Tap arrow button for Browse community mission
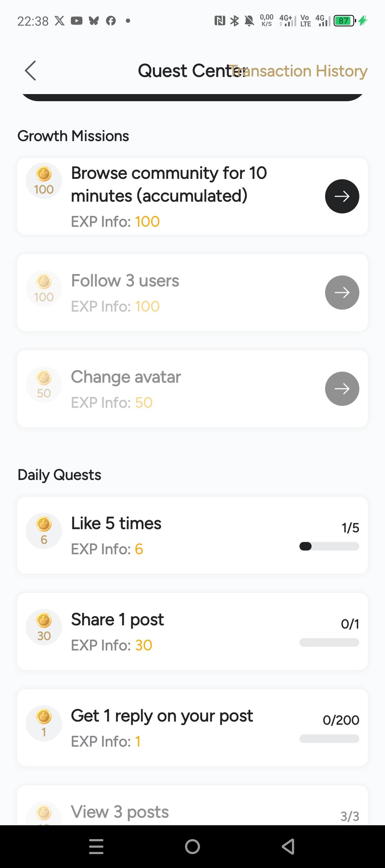This screenshot has height=868, width=385. click(x=342, y=196)
